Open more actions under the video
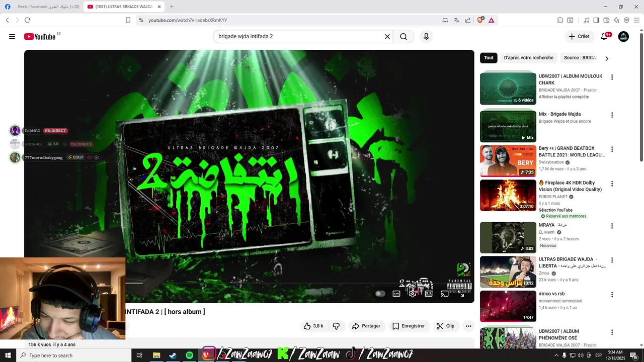The width and height of the screenshot is (644, 362). tap(468, 326)
